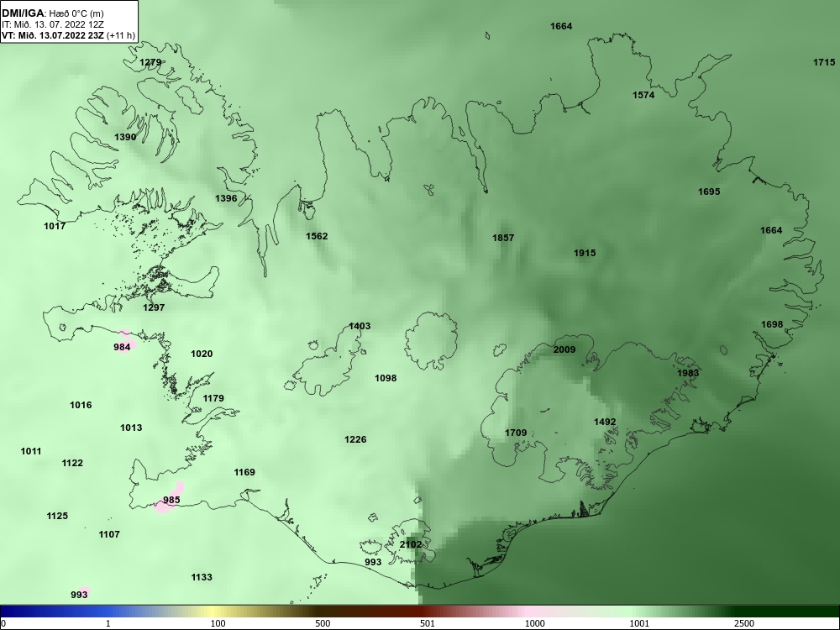Image resolution: width=840 pixels, height=630 pixels.
Task: Click the 985 value on pink patch
Action: point(171,500)
